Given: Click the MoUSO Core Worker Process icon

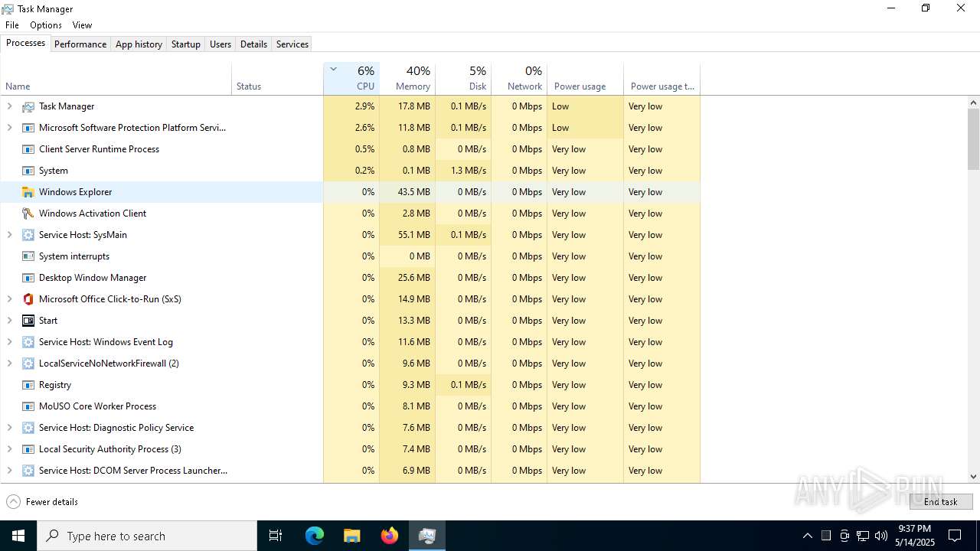Looking at the screenshot, I should (x=28, y=406).
